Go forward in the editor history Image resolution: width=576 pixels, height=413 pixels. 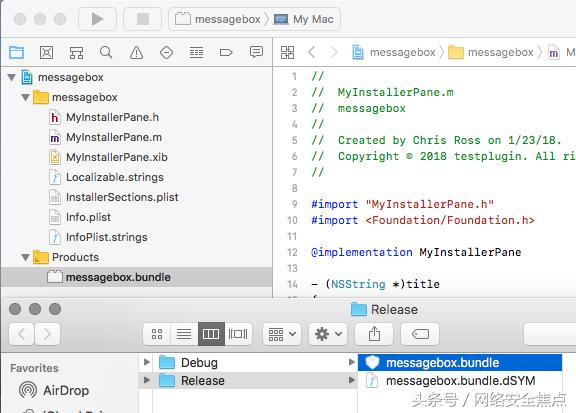click(334, 52)
